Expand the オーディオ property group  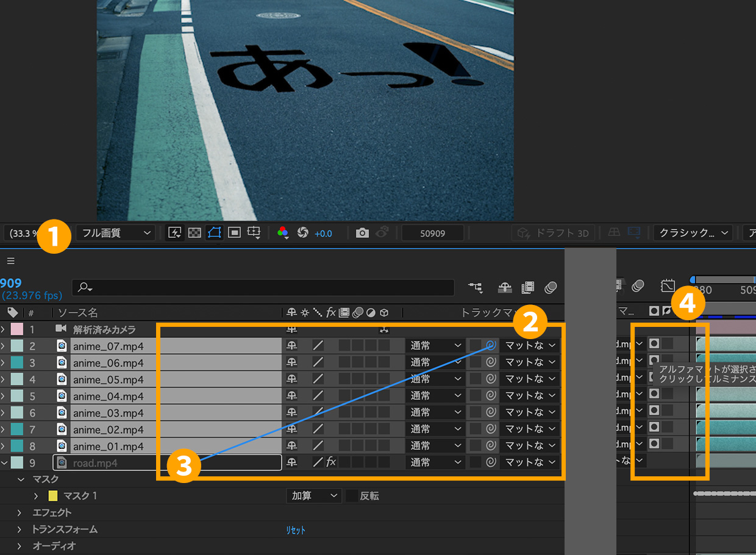click(x=19, y=546)
